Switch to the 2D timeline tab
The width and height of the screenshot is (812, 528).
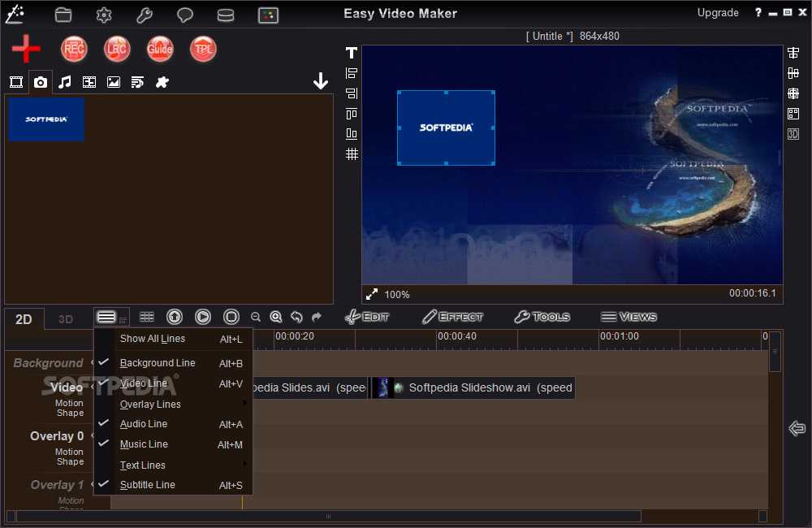pyautogui.click(x=24, y=319)
